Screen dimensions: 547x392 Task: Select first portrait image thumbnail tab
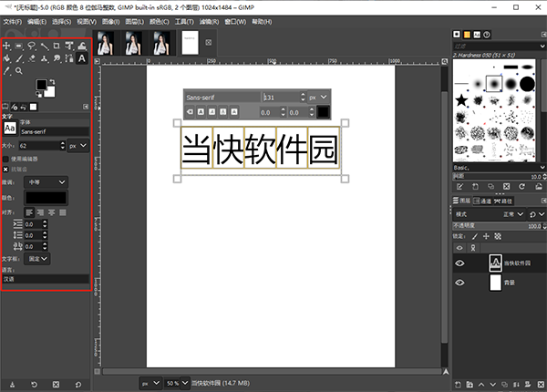pyautogui.click(x=106, y=43)
